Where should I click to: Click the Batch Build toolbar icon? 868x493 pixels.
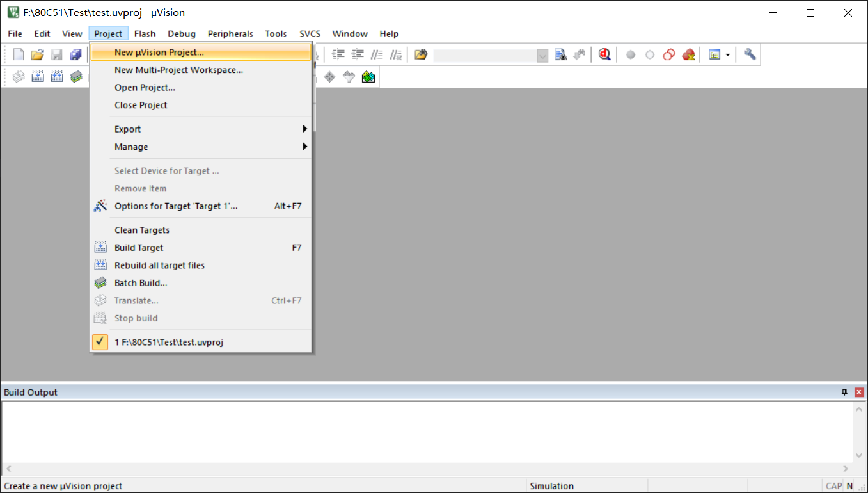coord(76,77)
